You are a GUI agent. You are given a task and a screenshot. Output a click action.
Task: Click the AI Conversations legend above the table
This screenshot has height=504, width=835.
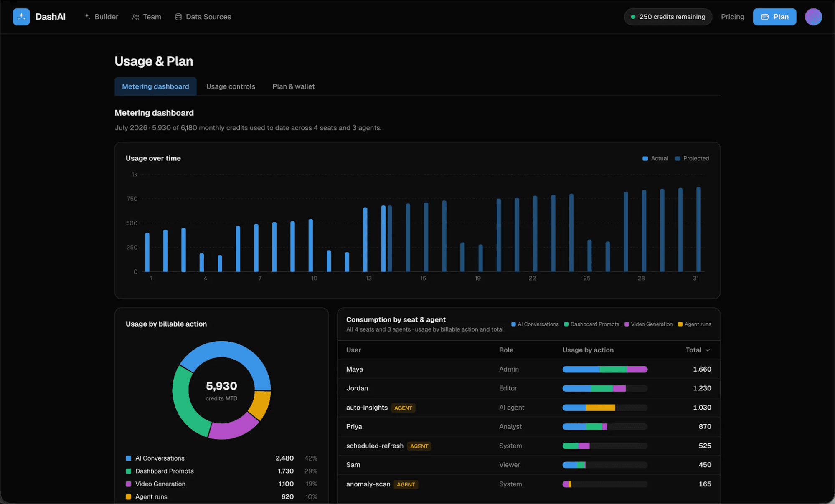click(x=535, y=324)
